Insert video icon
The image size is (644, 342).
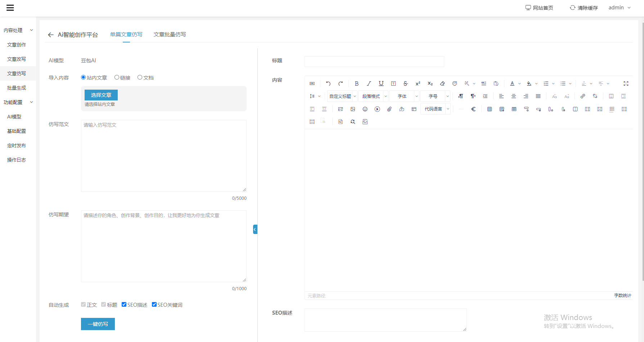pos(377,109)
